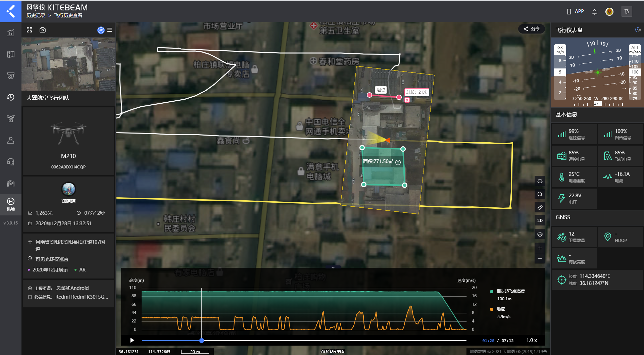Toggle the 地速 chart legend
The image size is (644, 355).
pos(497,309)
